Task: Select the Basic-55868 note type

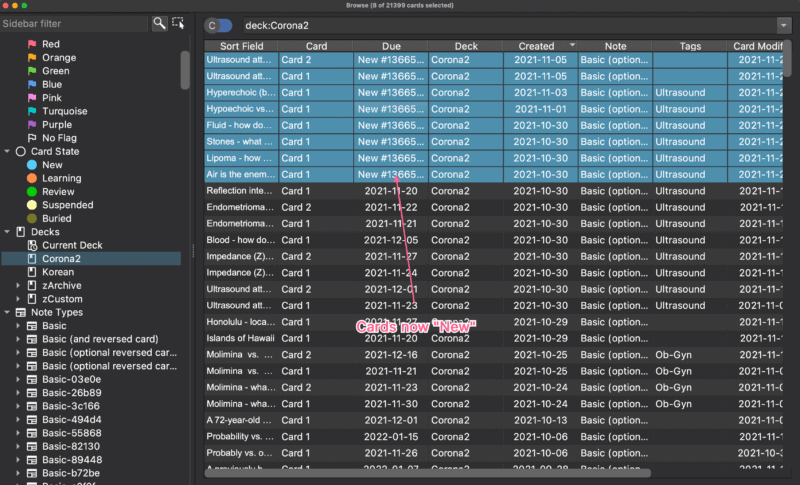Action: 71,433
